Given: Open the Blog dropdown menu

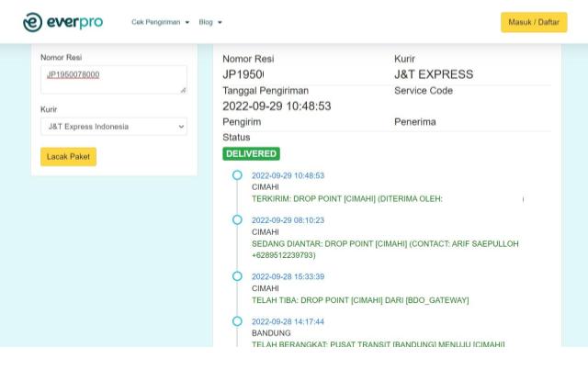Looking at the screenshot, I should point(210,22).
